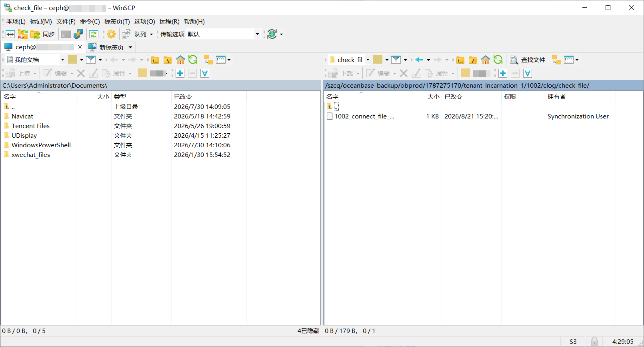The height and width of the screenshot is (347, 644).
Task: Open the 选项(O) menu
Action: (145, 22)
